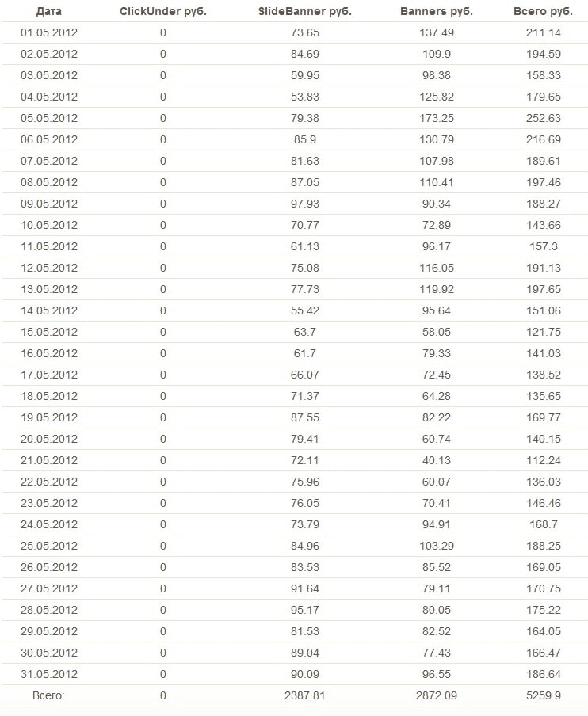Select the 05.05.2012 date cell

click(49, 119)
